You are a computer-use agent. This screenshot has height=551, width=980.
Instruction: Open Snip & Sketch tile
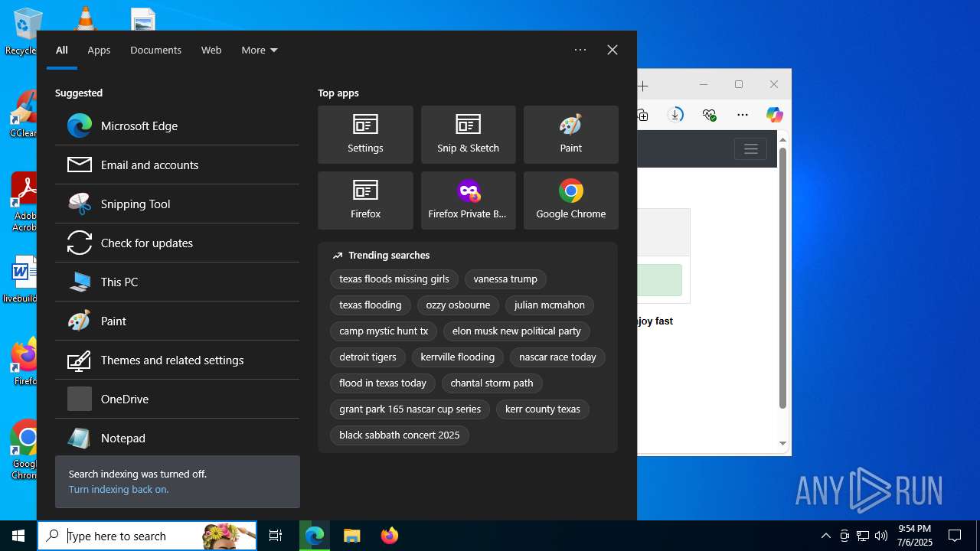point(468,135)
